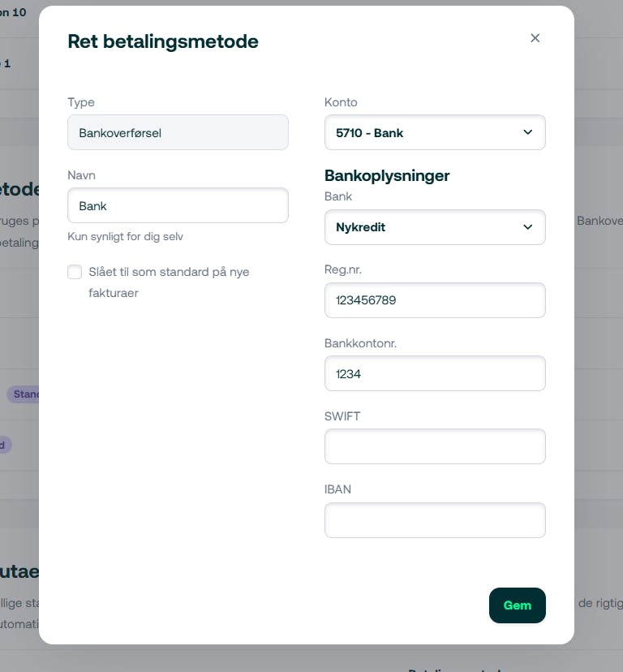Focus the Reg.nr. input field
Screen dimensions: 623x672
[x=435, y=300]
